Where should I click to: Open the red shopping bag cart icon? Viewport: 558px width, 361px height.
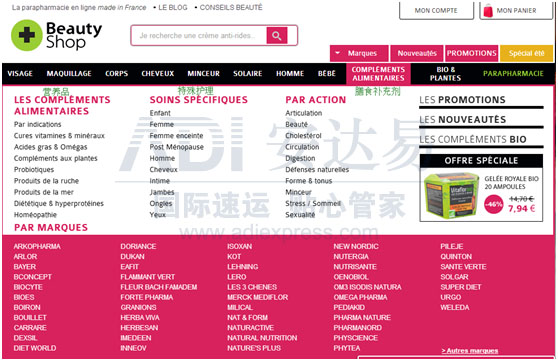(488, 11)
